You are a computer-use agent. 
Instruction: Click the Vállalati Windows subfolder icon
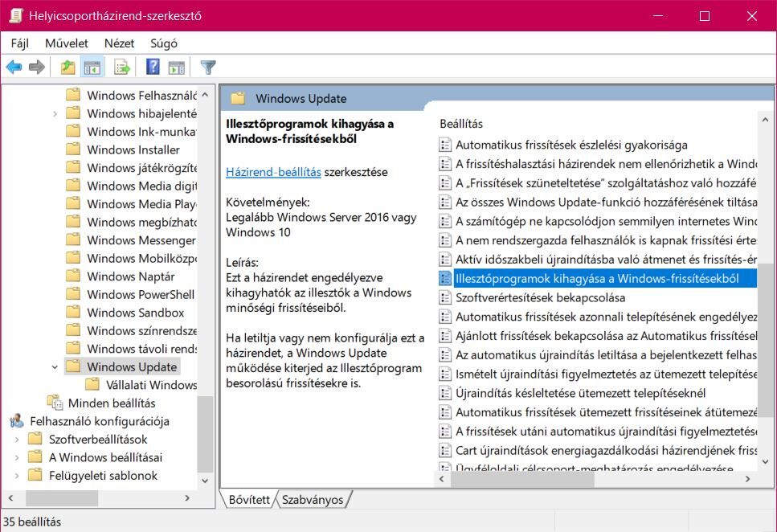(x=92, y=385)
